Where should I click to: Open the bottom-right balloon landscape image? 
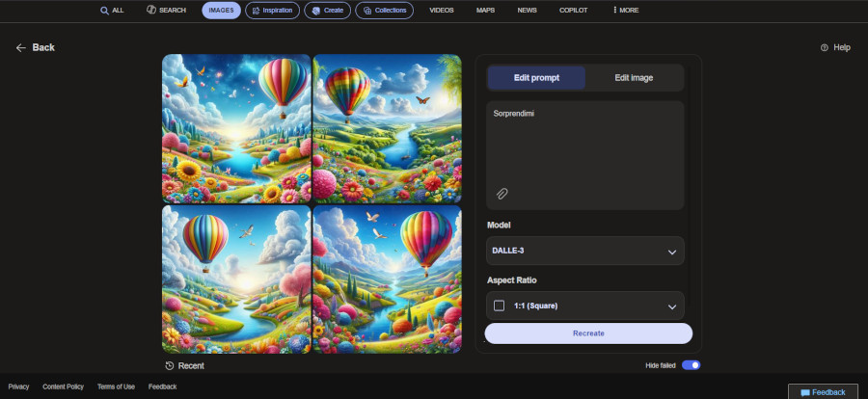coord(387,279)
